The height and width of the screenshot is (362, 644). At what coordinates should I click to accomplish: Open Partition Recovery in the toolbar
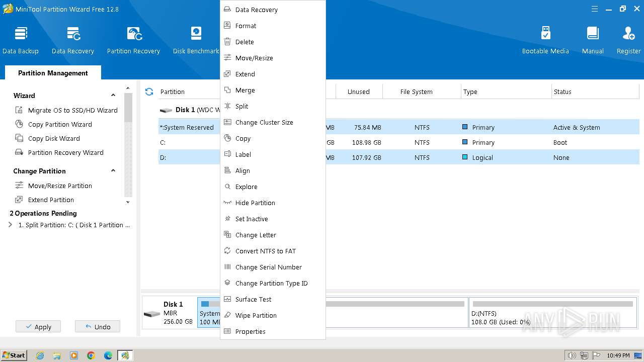(133, 40)
